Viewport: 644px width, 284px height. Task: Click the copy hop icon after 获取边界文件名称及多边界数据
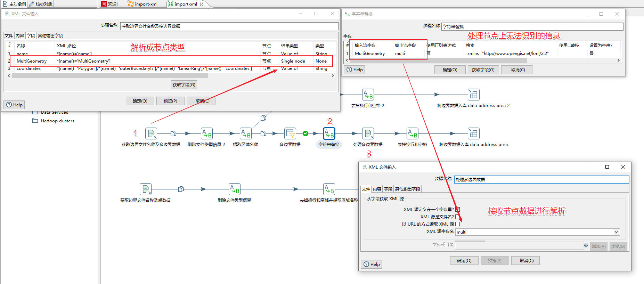click(173, 133)
